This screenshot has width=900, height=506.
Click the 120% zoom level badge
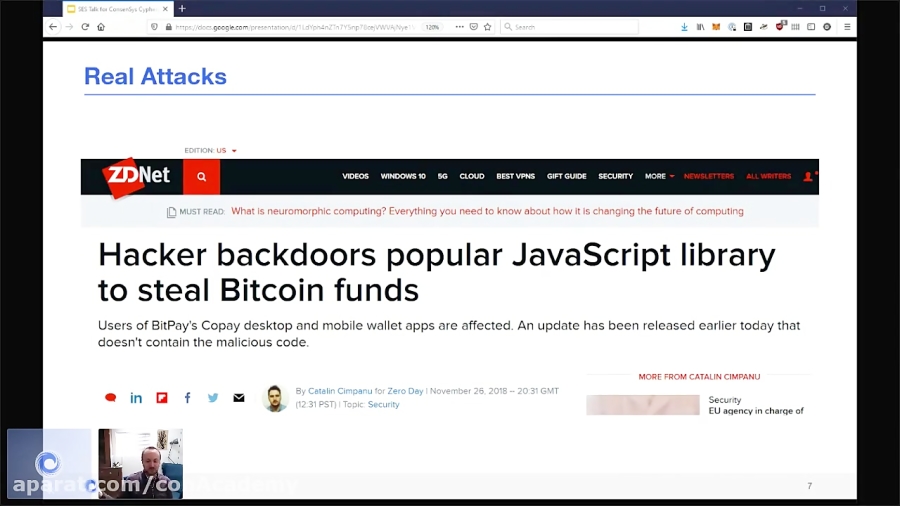click(x=432, y=27)
